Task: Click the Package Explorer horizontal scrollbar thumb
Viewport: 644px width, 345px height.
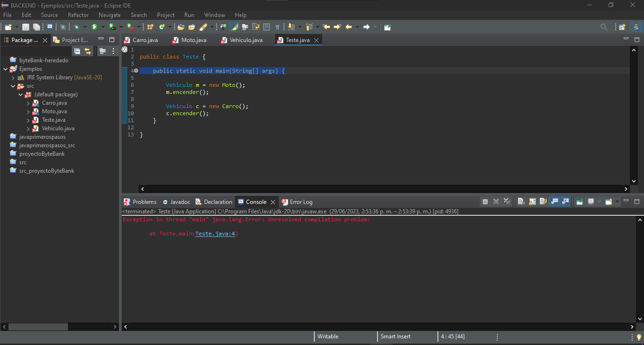Action: coord(38,327)
